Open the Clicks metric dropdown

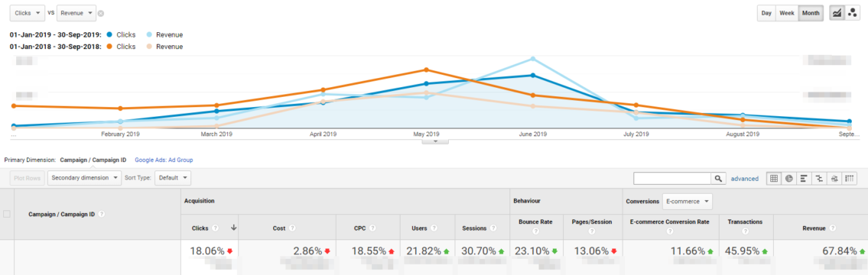pyautogui.click(x=27, y=13)
